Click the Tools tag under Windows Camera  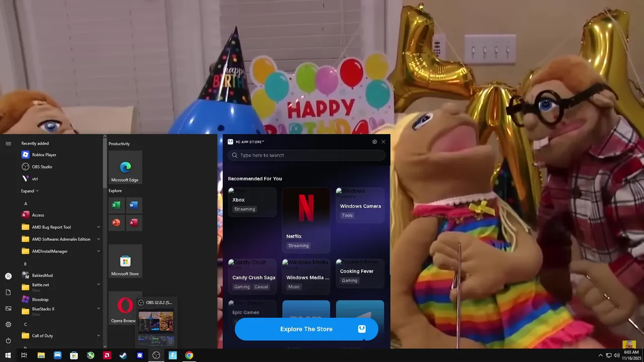[348, 216]
